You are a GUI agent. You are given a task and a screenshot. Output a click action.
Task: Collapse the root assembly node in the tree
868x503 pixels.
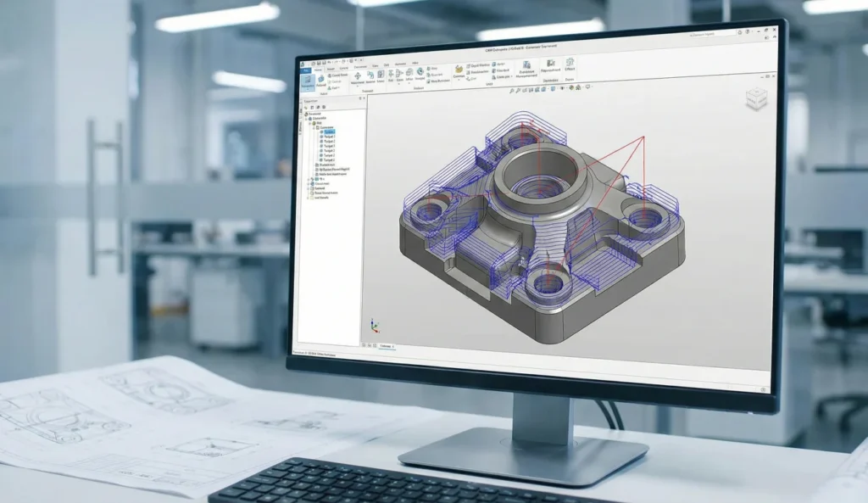tap(307, 118)
